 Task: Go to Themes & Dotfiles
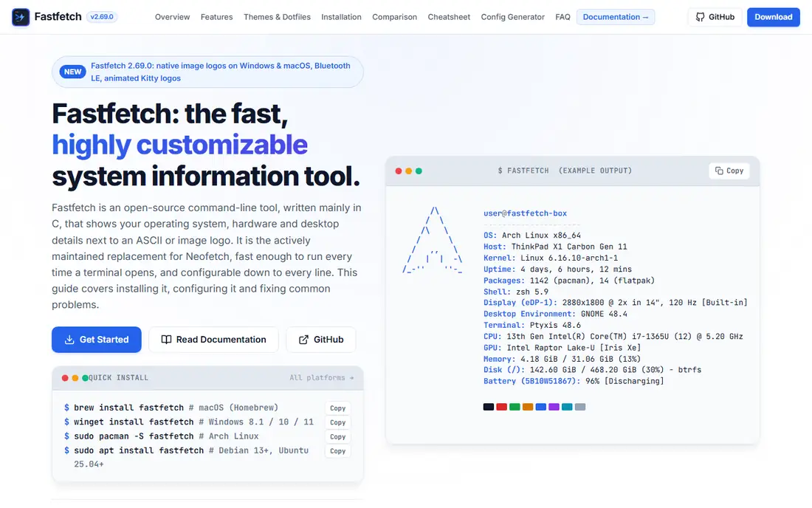point(277,17)
